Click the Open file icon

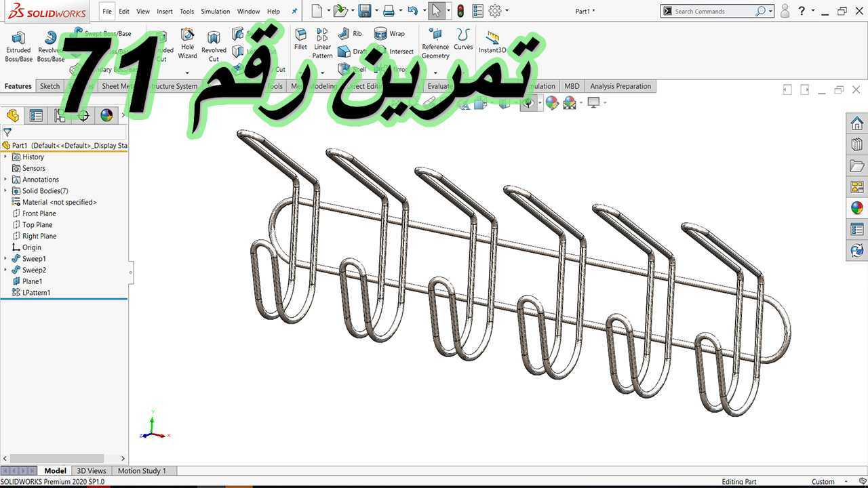[340, 11]
